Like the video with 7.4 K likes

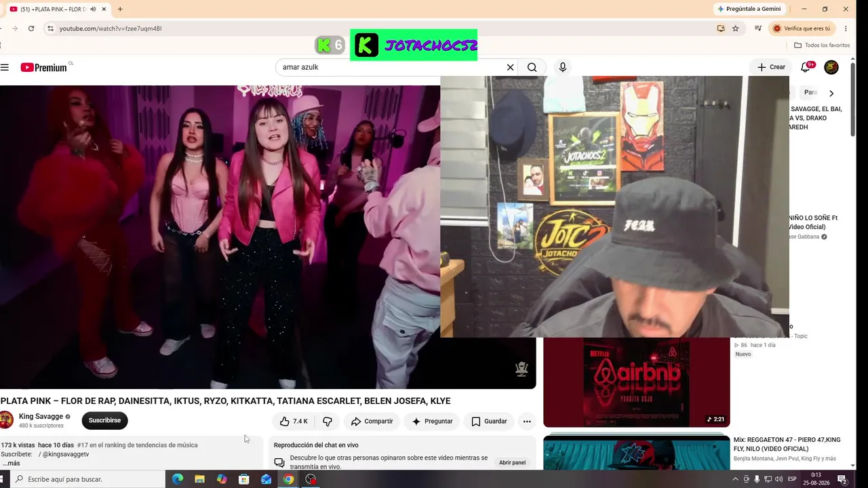[294, 421]
